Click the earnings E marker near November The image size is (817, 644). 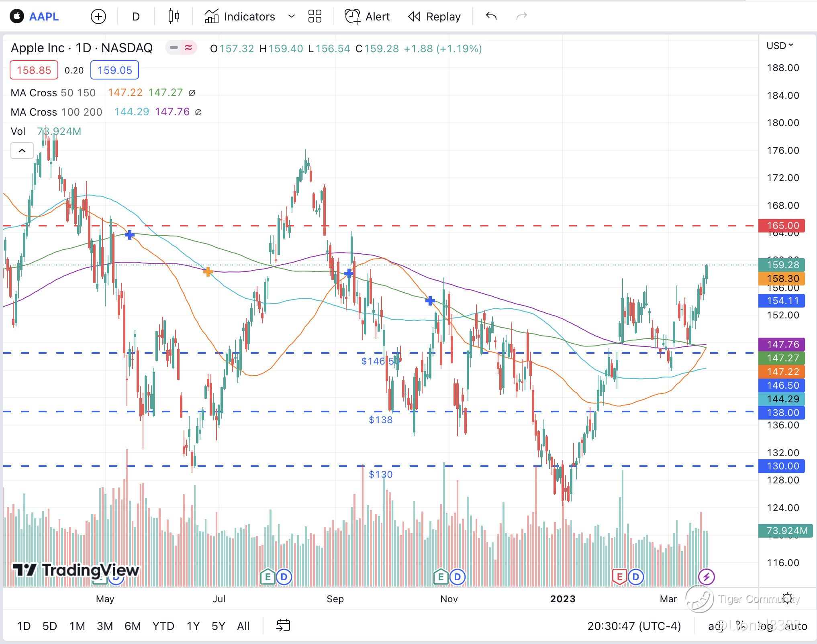coord(441,577)
